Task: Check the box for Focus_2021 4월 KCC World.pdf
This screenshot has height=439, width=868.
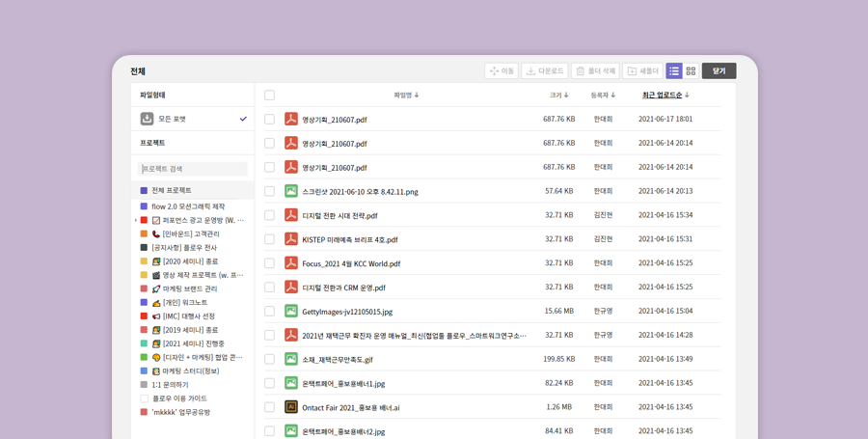Action: click(269, 263)
